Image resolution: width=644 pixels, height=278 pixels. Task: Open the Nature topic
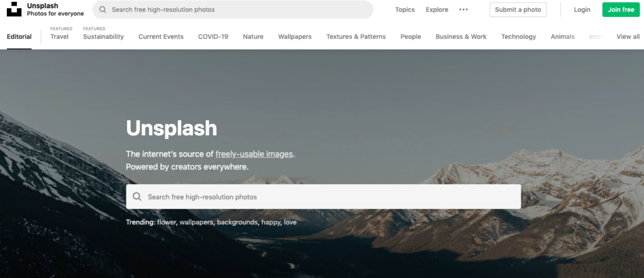(253, 36)
